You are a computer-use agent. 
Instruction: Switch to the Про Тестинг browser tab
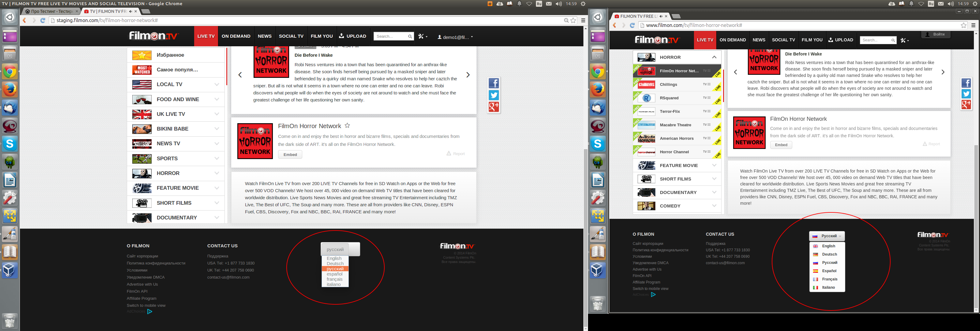(51, 11)
